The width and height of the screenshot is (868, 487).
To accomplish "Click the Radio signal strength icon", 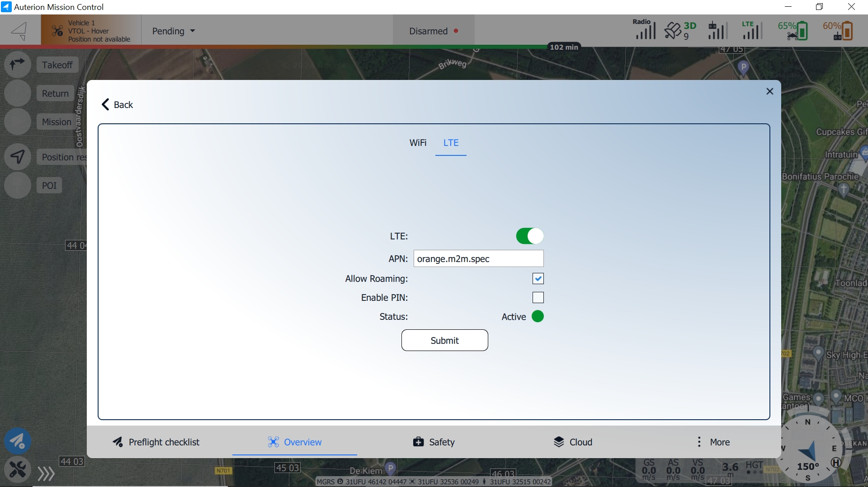I will click(x=644, y=30).
